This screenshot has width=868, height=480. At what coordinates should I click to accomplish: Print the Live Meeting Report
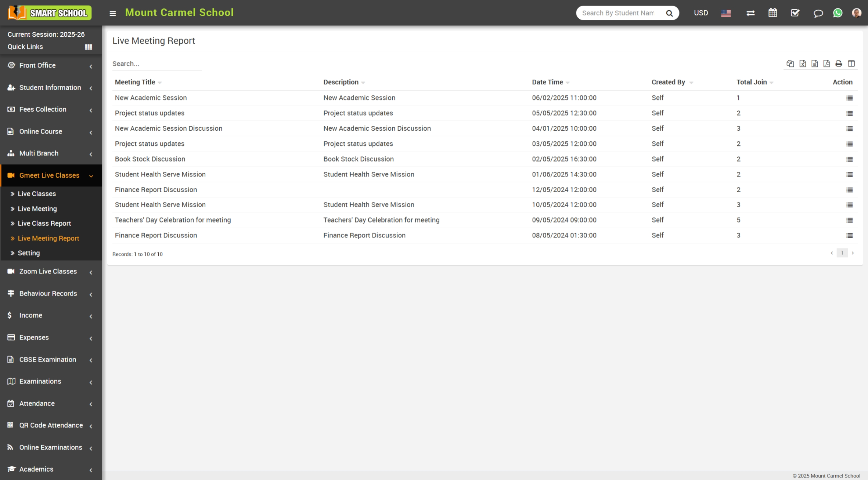click(839, 63)
